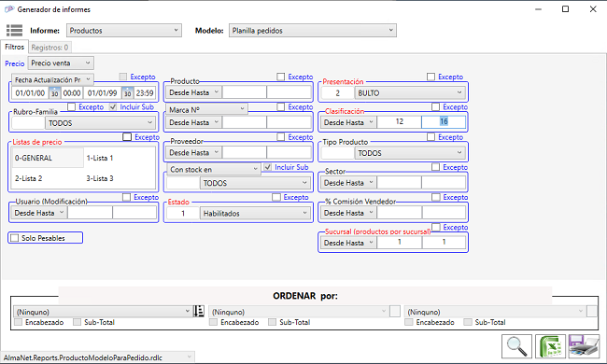Expand the Precio venta dropdown
This screenshot has width=607, height=364.
(x=61, y=63)
